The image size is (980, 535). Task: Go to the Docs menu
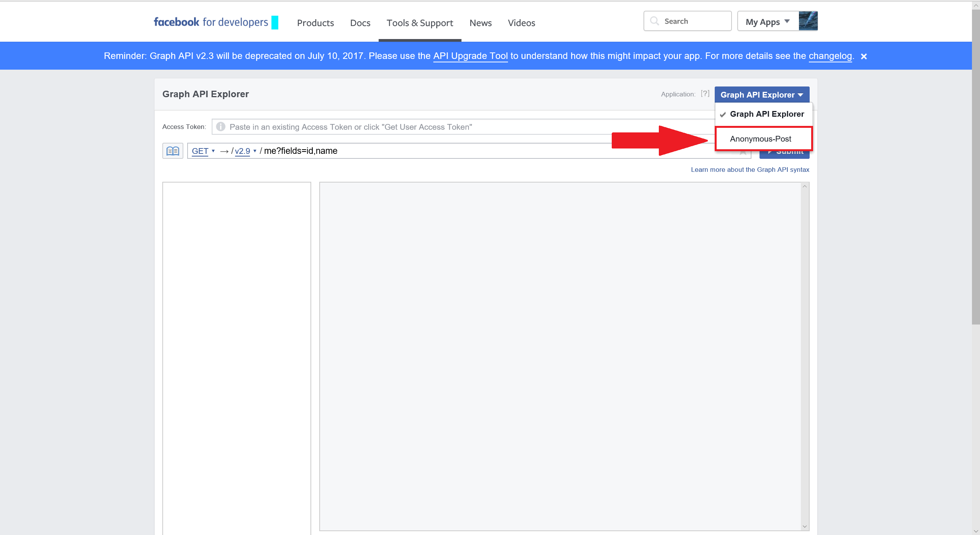(360, 23)
